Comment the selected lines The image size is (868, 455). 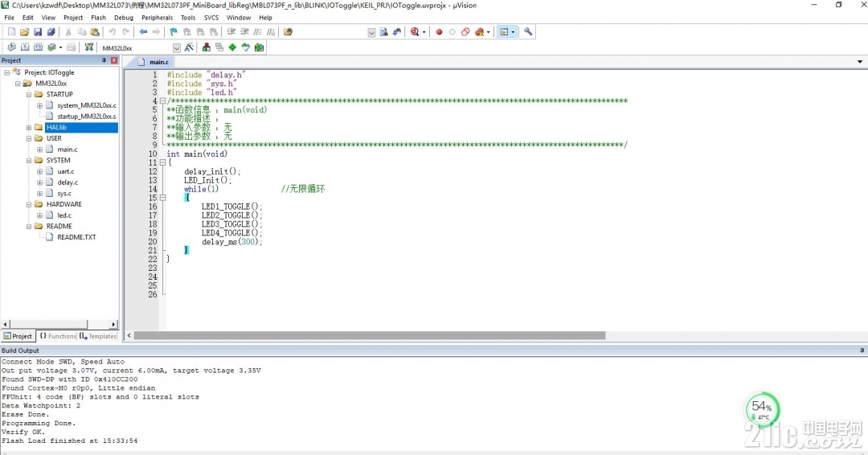[257, 32]
